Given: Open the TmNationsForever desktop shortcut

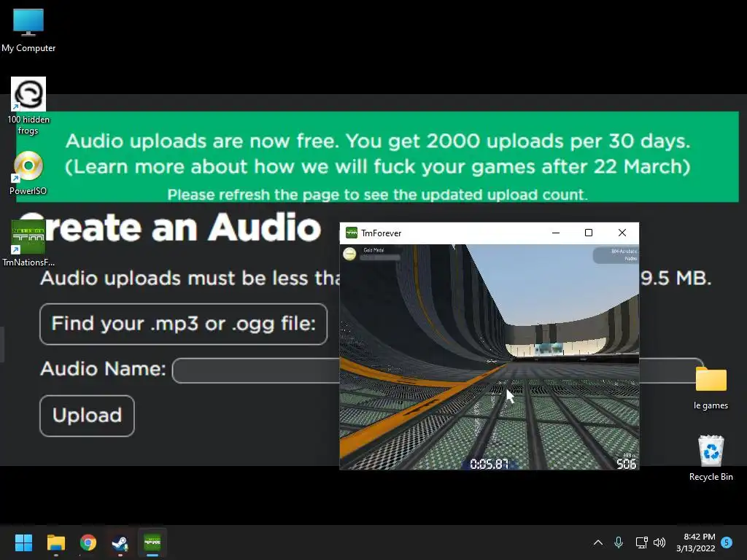Looking at the screenshot, I should point(28,243).
